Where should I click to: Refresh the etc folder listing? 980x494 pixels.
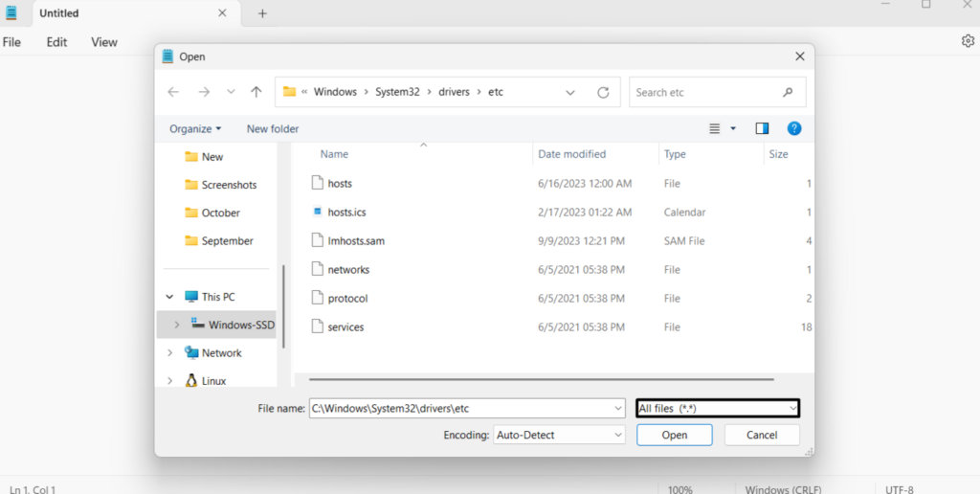(x=603, y=92)
